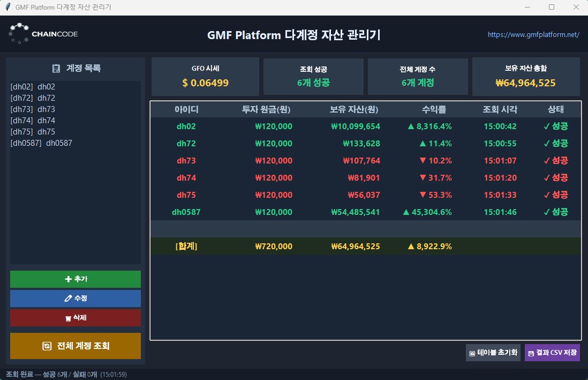Click total return rate 8,922.9%
This screenshot has height=380, width=588.
pos(429,247)
